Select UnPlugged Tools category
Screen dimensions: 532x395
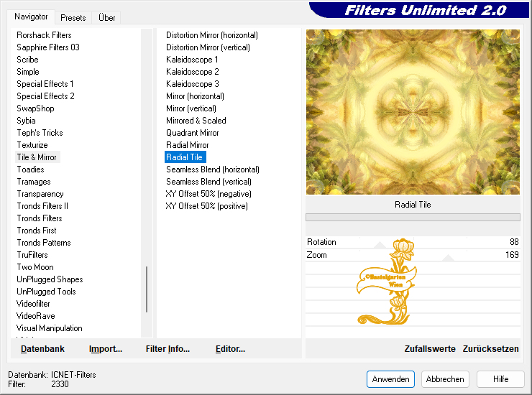(46, 292)
